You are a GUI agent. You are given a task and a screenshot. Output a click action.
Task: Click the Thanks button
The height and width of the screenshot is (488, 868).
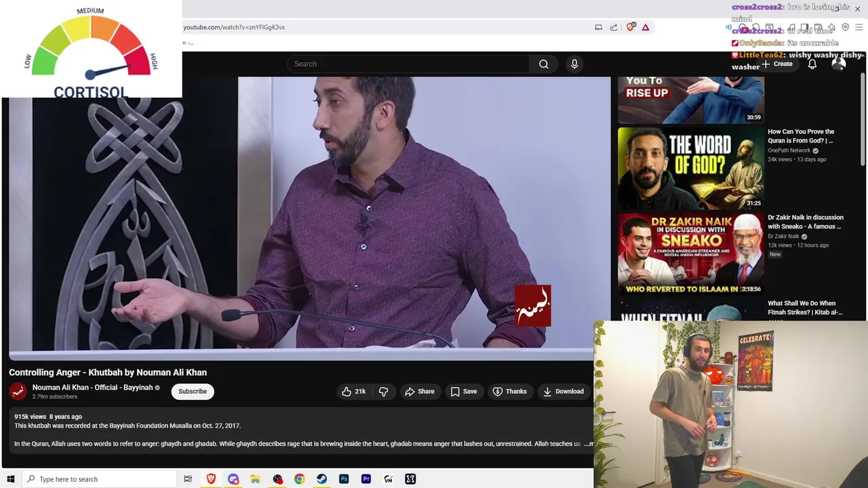click(x=509, y=391)
